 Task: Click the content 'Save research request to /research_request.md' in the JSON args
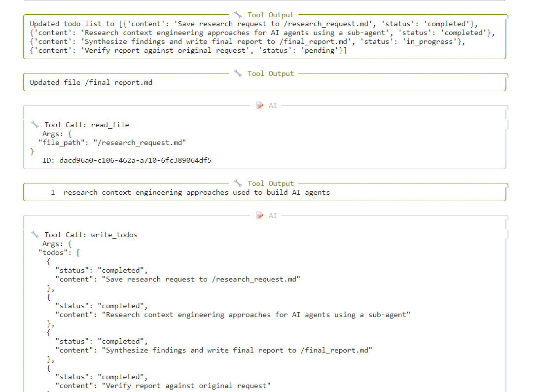click(x=178, y=279)
